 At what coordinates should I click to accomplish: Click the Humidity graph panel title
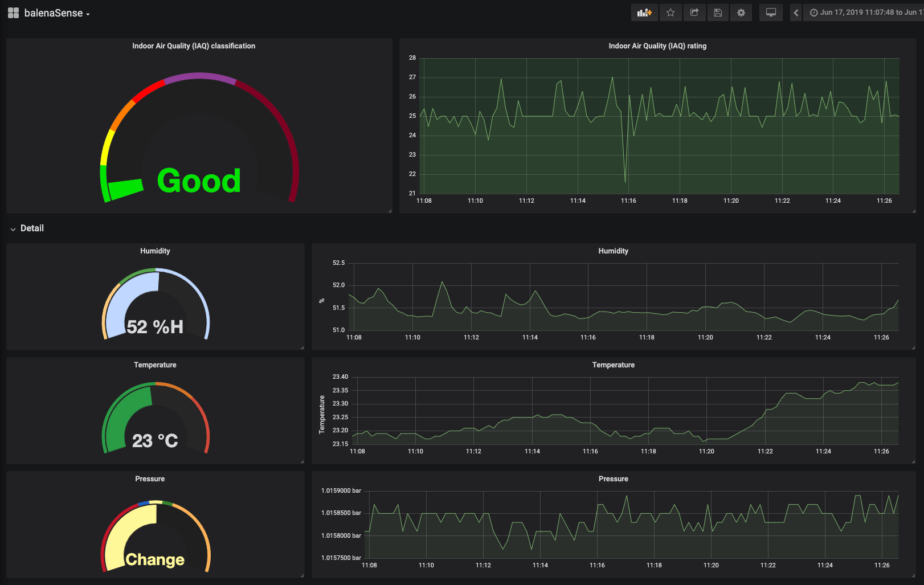tap(613, 251)
